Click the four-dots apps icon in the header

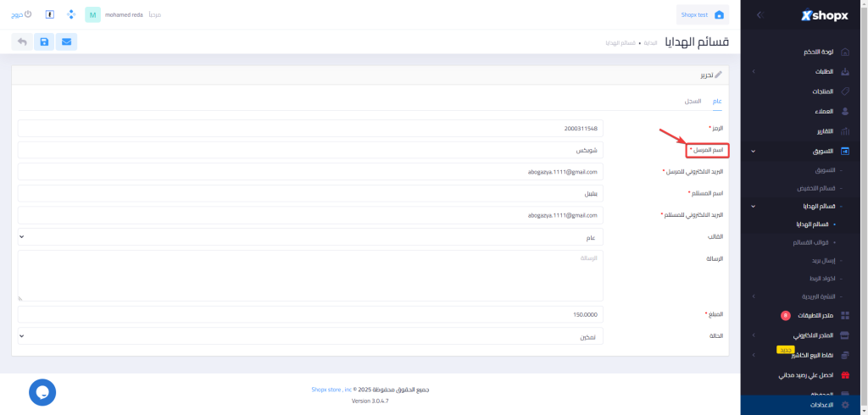point(71,14)
